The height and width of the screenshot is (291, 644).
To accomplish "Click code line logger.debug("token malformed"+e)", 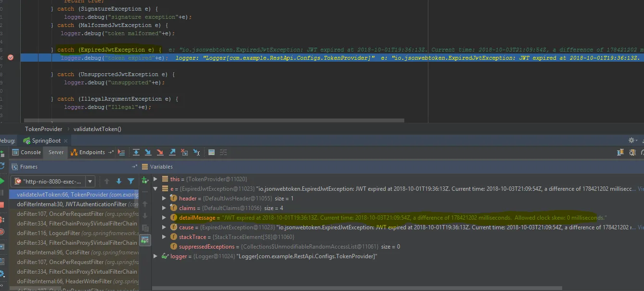I will click(x=118, y=34).
